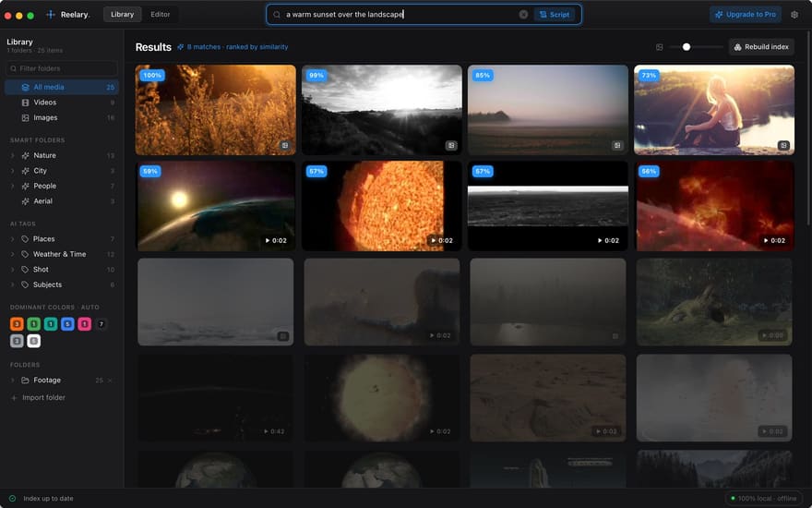
Task: Filter by the green dominant color
Action: pyautogui.click(x=33, y=324)
